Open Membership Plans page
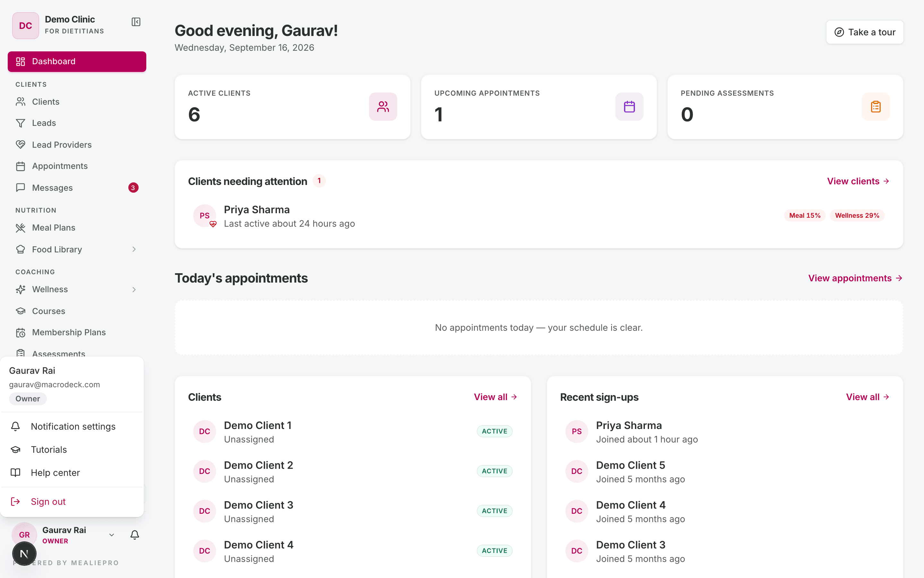 77,333
